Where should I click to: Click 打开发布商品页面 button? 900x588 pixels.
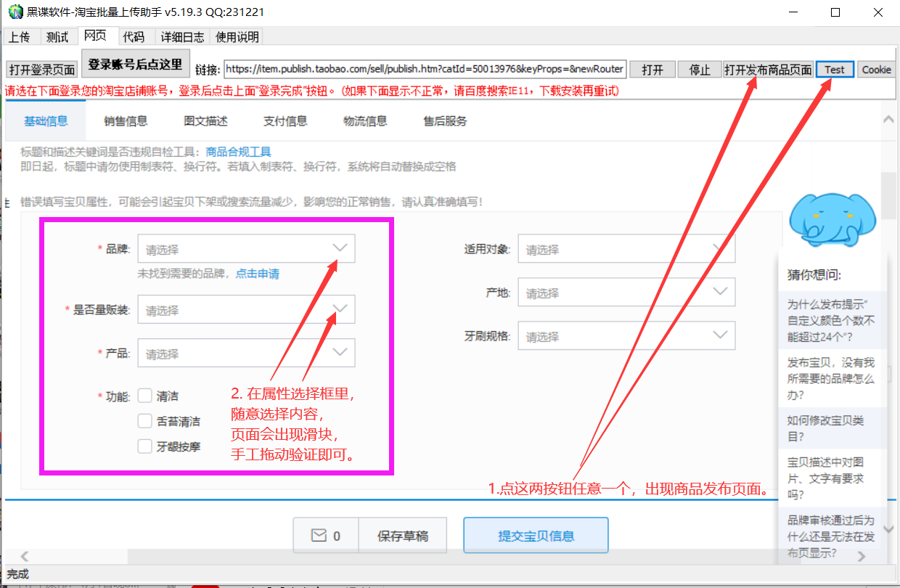768,70
